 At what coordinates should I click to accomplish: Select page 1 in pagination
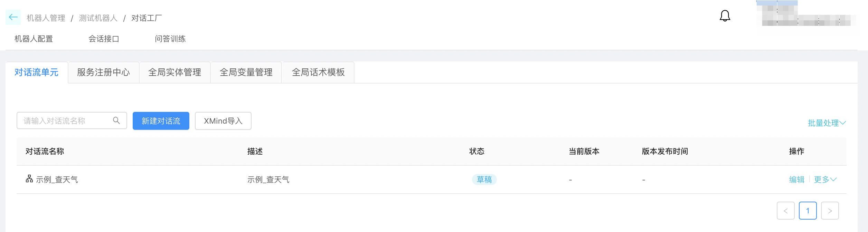click(808, 211)
